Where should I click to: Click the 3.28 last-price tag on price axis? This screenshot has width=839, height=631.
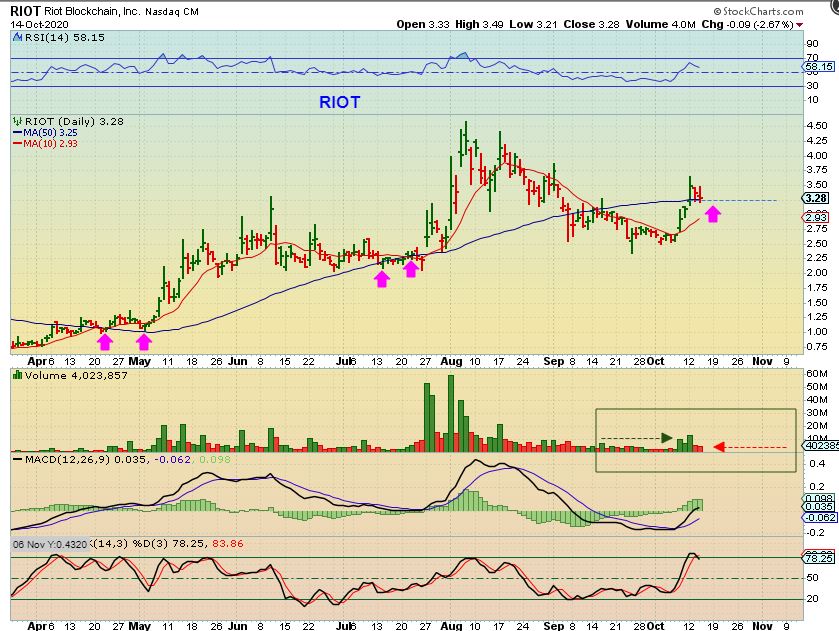(815, 198)
